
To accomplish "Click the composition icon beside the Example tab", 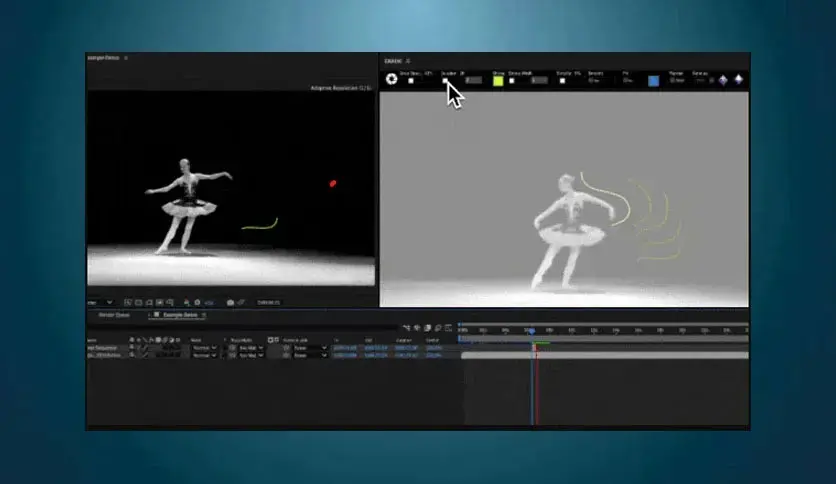I will 157,314.
